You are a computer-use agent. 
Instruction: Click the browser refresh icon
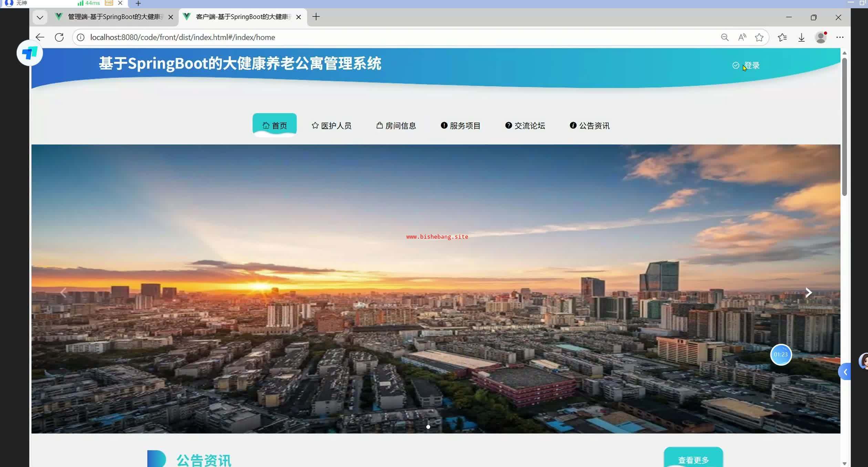point(59,37)
